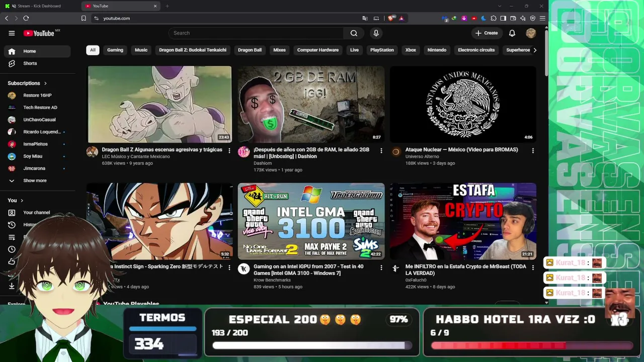Play the Estafa Crypto thumbnail
The height and width of the screenshot is (362, 644).
(x=463, y=221)
